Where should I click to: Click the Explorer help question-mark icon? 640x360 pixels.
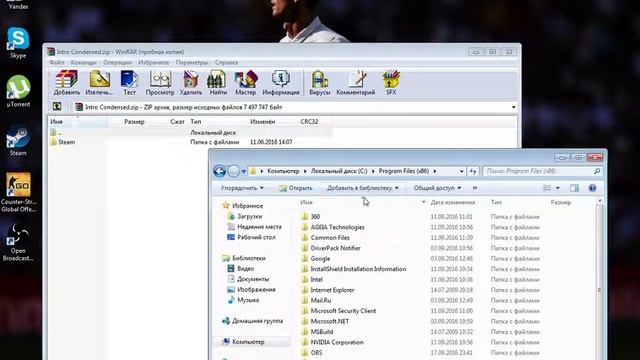tap(592, 188)
